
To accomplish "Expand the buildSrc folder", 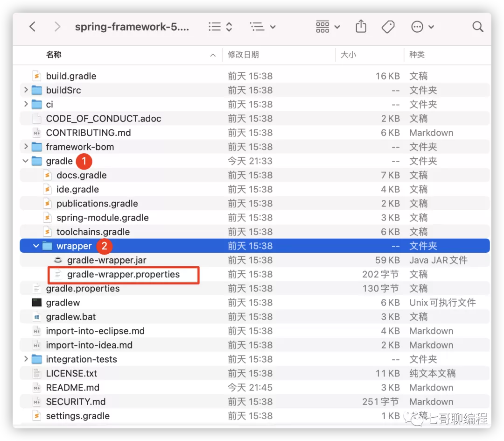I will click(x=26, y=90).
